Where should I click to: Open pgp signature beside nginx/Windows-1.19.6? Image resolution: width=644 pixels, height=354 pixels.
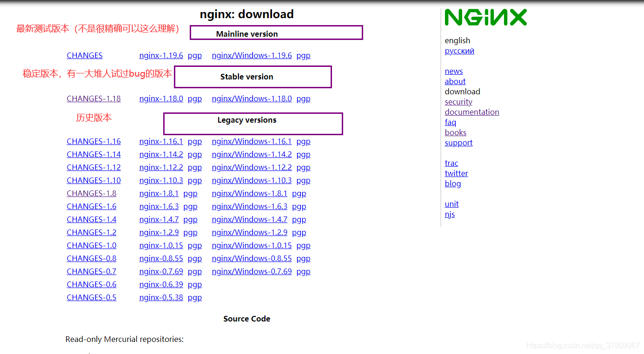coord(303,55)
